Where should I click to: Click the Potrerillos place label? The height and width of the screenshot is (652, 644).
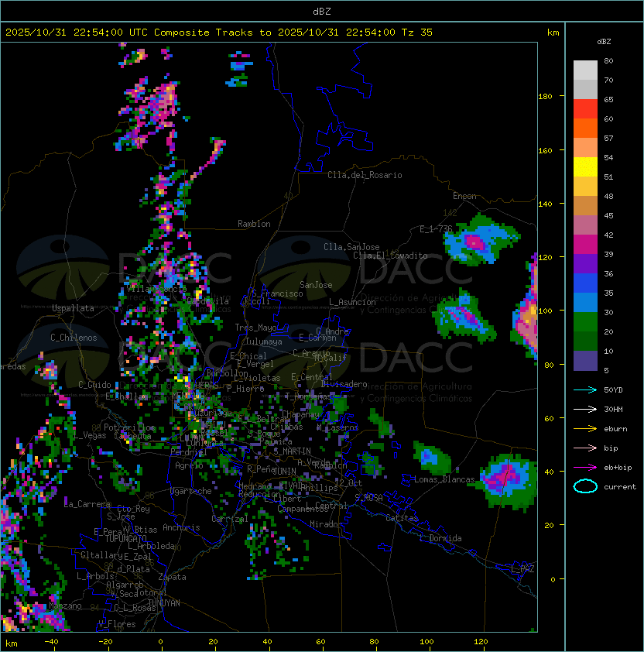pyautogui.click(x=129, y=427)
